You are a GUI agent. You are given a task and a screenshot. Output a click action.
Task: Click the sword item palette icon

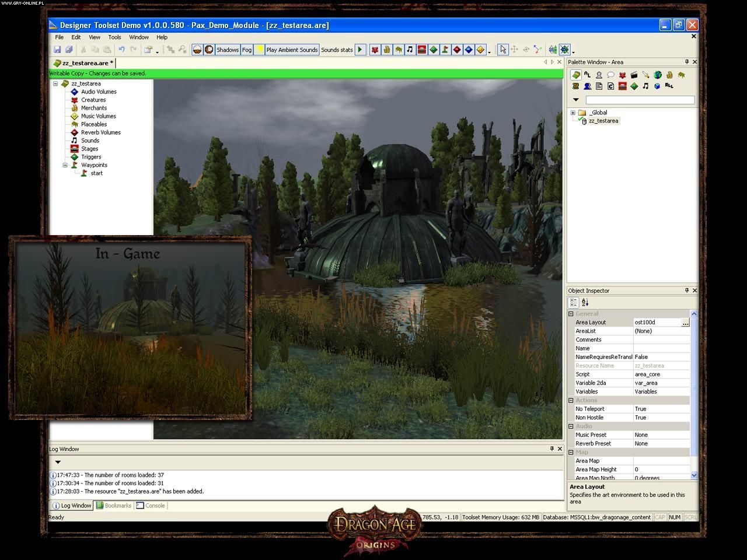(x=645, y=75)
